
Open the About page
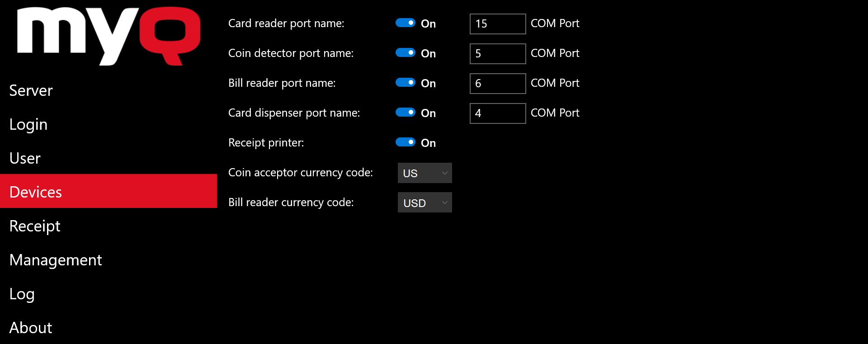click(31, 328)
